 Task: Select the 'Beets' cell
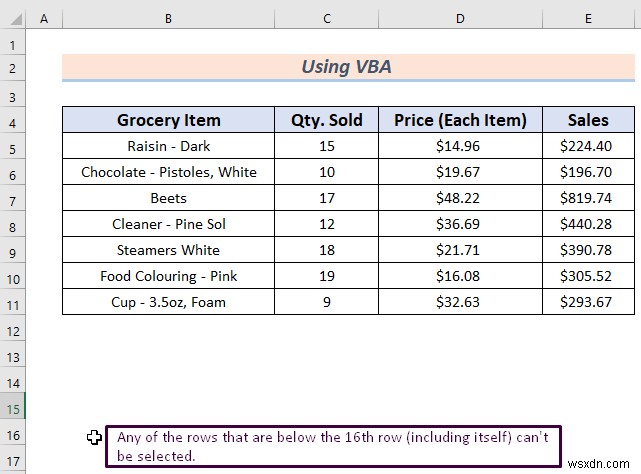pyautogui.click(x=168, y=198)
